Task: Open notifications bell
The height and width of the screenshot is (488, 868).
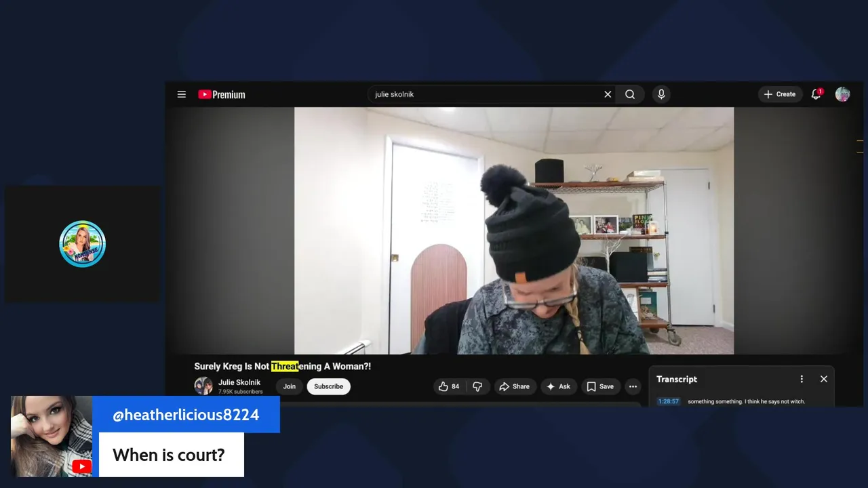Action: click(x=816, y=94)
